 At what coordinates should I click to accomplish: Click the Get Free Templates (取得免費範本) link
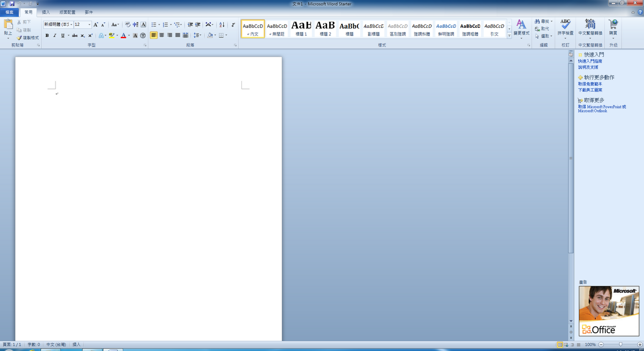[x=590, y=84]
